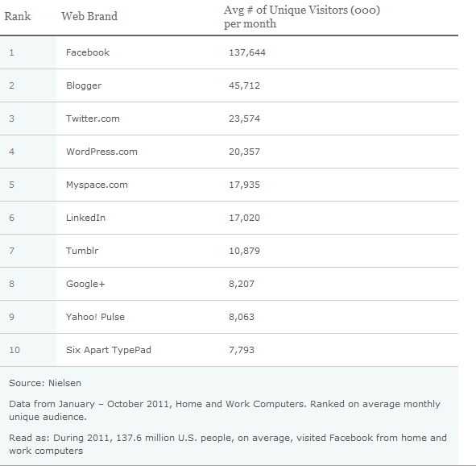The image size is (476, 466).
Task: Click the Six Apart TypePad entry
Action: click(x=109, y=350)
